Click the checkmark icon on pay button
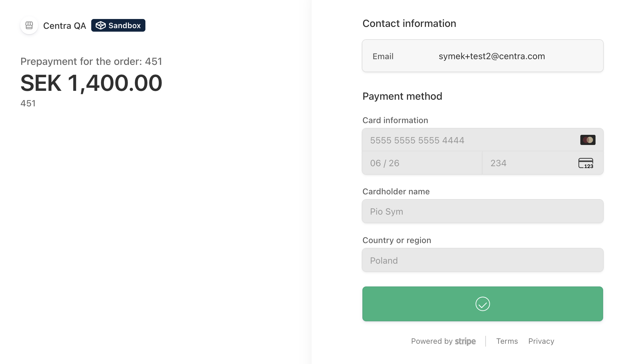The height and width of the screenshot is (364, 644). click(x=482, y=304)
